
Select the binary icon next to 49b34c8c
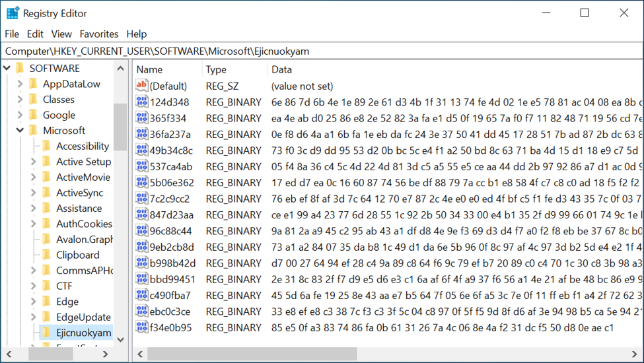[141, 150]
